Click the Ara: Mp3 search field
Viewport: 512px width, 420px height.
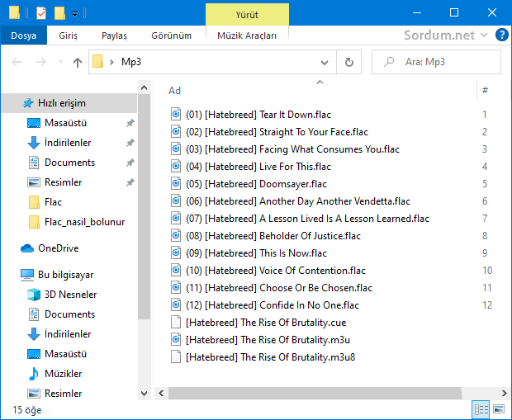[436, 62]
